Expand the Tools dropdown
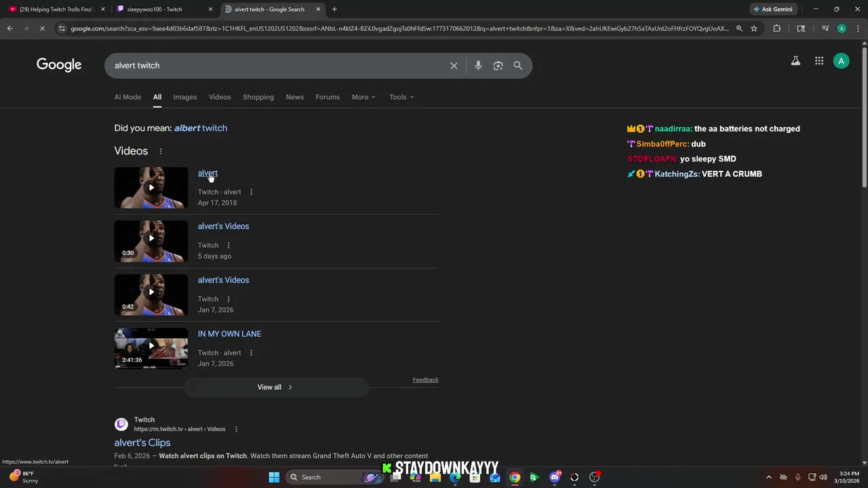868x488 pixels. (x=401, y=97)
